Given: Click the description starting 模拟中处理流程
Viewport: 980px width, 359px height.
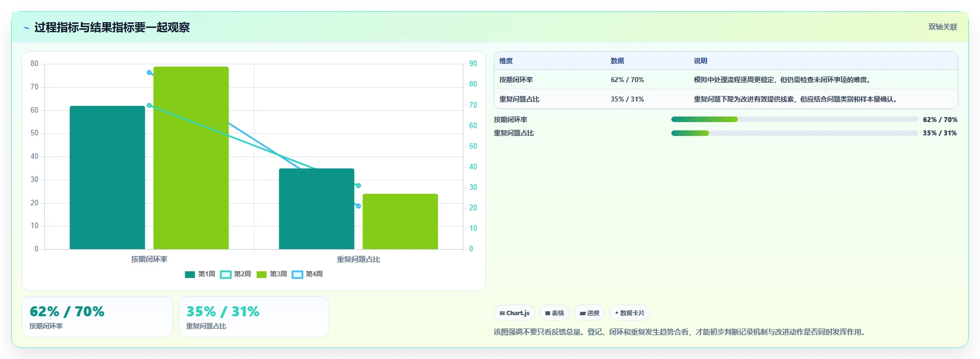Looking at the screenshot, I should [783, 80].
